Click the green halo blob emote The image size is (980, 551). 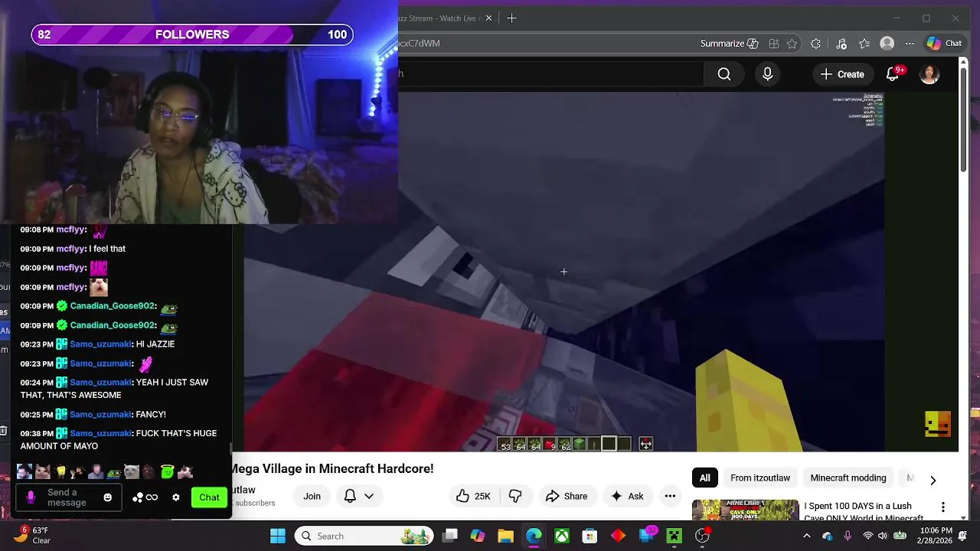tap(167, 472)
